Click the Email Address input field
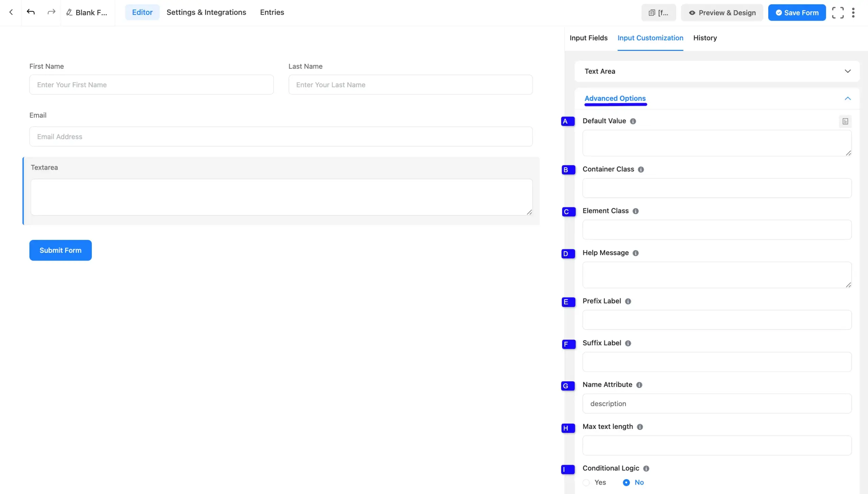This screenshot has width=868, height=494. point(281,136)
